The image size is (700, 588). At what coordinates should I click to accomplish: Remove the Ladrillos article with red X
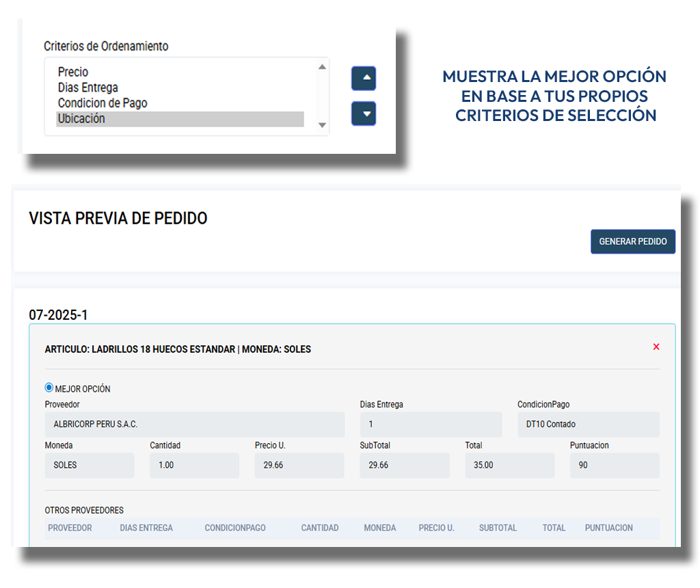coord(656,347)
